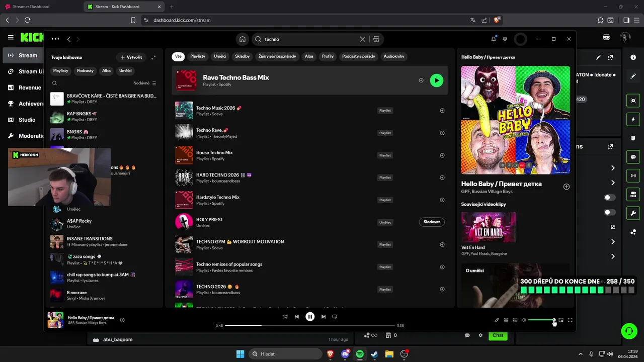Add Hello Baby to liked from player bar

point(122,320)
